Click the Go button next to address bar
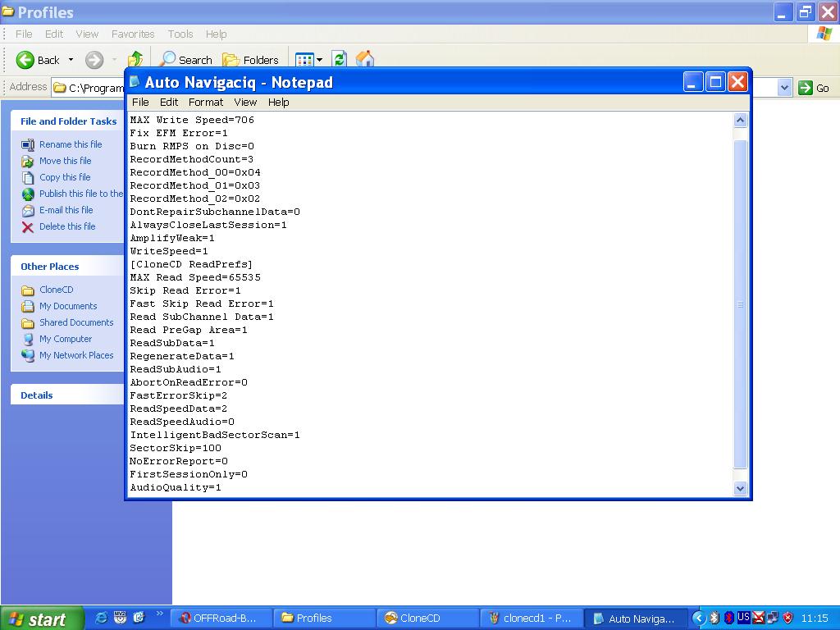 pos(815,88)
